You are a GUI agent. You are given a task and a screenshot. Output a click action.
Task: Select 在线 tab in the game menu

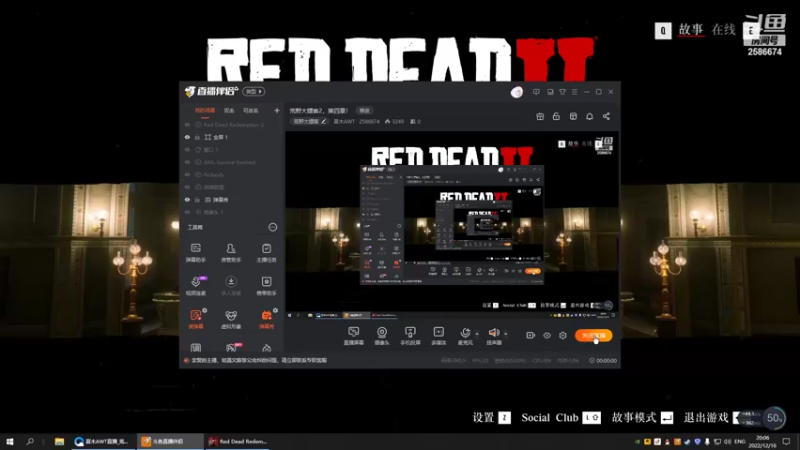click(723, 30)
